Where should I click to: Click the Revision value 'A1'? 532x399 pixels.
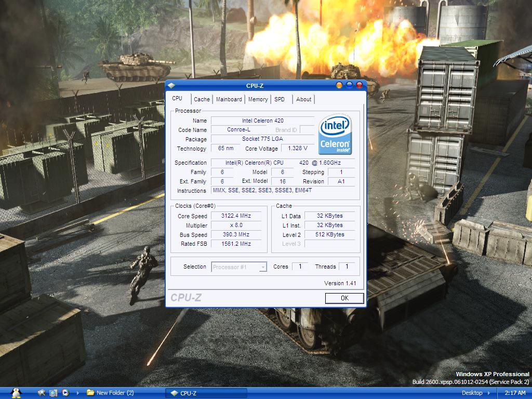click(341, 181)
